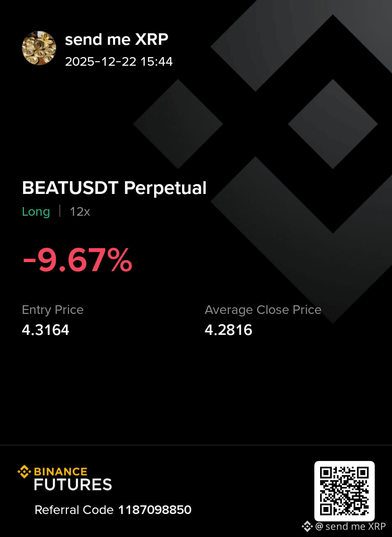
Task: Select the referral code number 1187098850
Action: (155, 510)
